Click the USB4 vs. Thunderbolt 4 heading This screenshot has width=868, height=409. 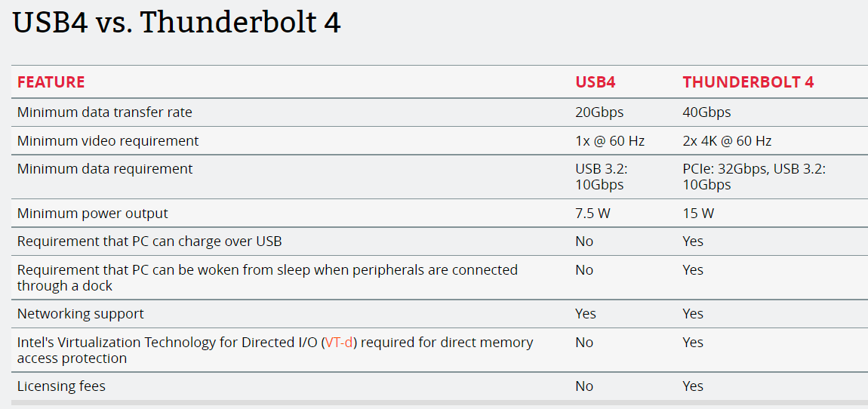click(x=176, y=23)
